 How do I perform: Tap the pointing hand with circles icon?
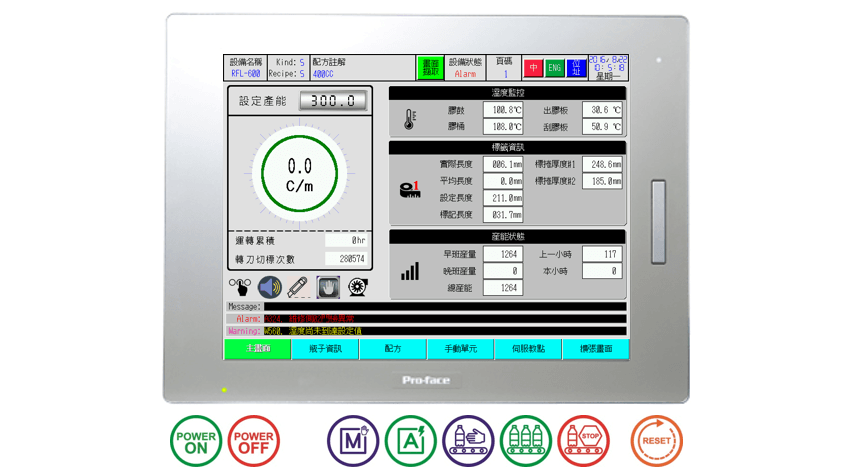pos(240,287)
